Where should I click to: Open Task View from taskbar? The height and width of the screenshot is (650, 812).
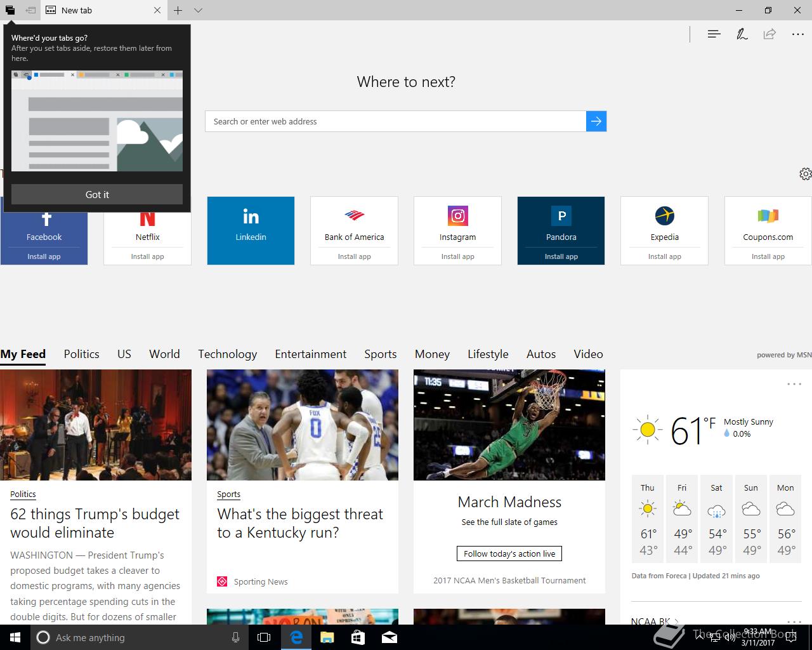pos(264,637)
